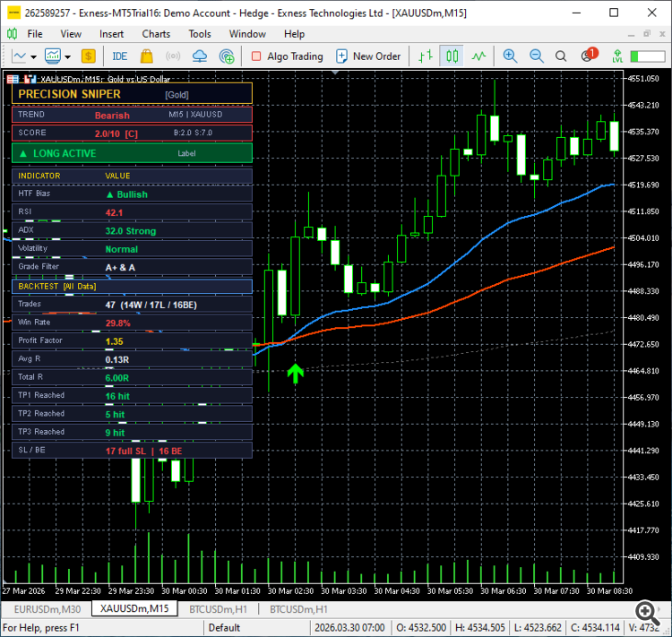
Task: Open the search magnifier icon
Action: (x=561, y=56)
